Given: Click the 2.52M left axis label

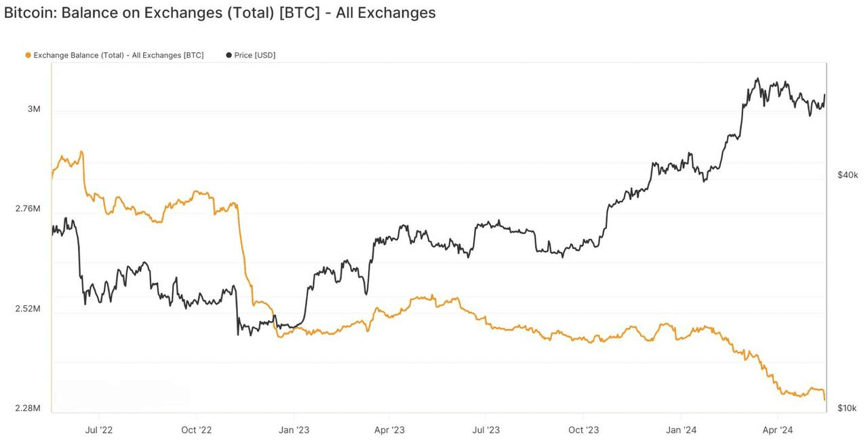Looking at the screenshot, I should pyautogui.click(x=28, y=309).
